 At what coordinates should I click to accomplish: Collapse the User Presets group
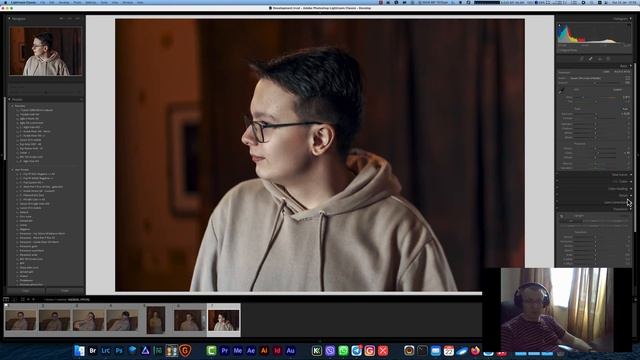13,169
